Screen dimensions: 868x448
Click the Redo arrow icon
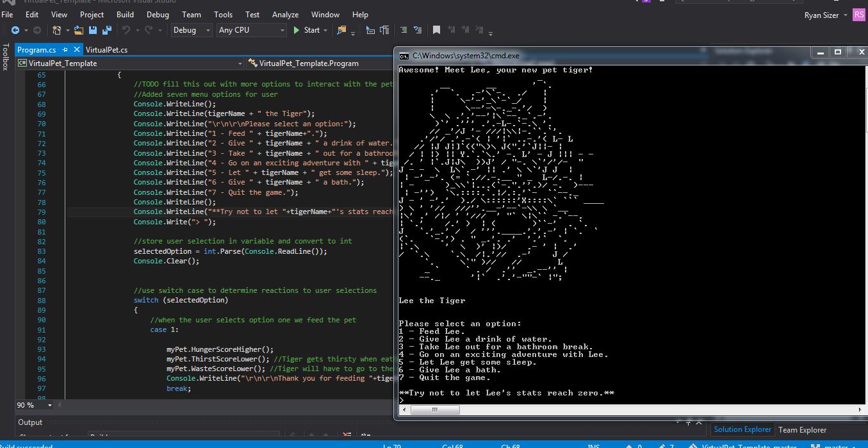[x=149, y=30]
